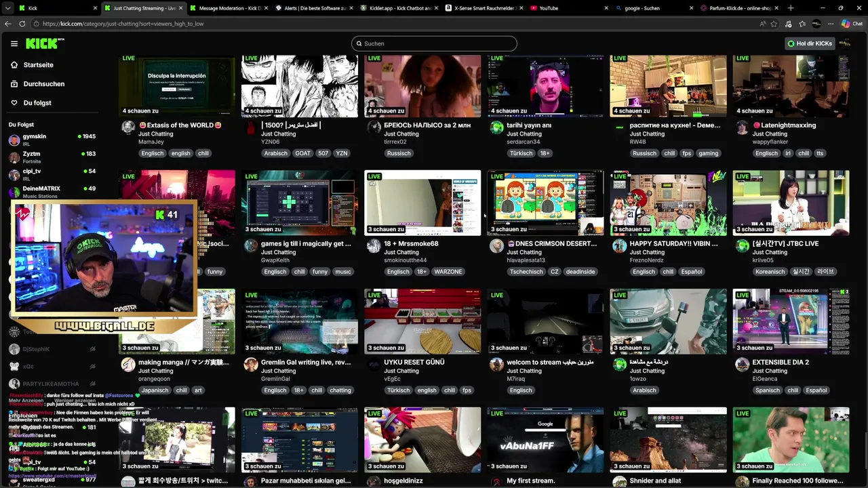868x488 pixels.
Task: Click the Koreanisch tag under krlive05
Action: coord(770,272)
